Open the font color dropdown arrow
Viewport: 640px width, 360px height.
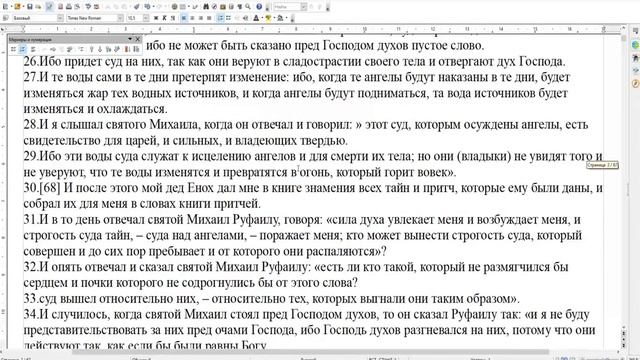coord(262,18)
